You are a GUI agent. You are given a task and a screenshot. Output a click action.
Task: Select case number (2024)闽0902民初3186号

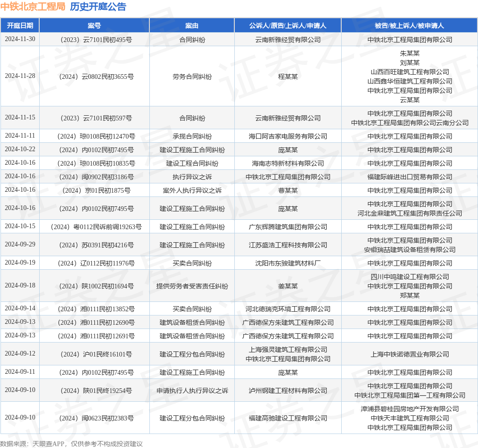point(96,177)
